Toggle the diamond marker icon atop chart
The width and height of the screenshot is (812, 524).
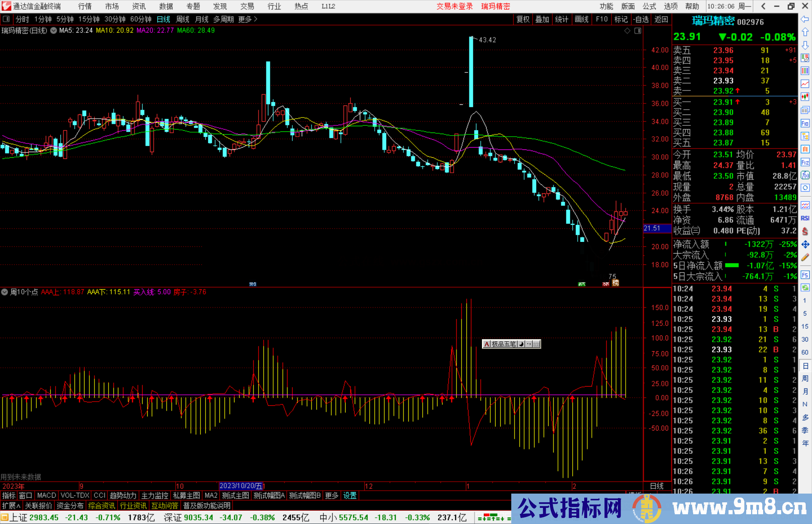point(627,31)
